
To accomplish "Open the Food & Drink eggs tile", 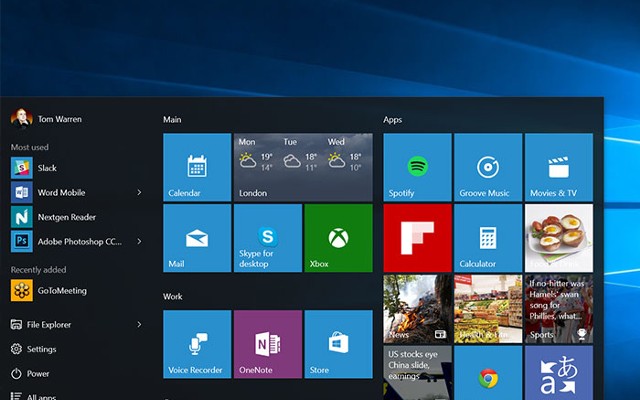I will click(x=559, y=238).
